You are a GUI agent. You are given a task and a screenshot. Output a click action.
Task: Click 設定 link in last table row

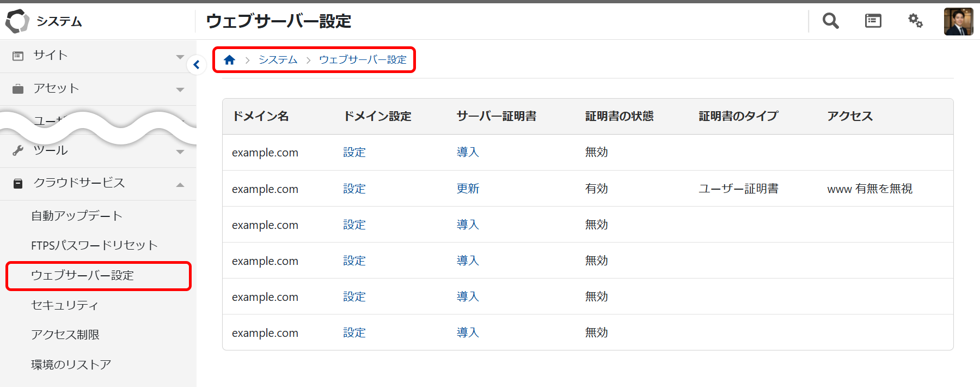click(x=354, y=332)
